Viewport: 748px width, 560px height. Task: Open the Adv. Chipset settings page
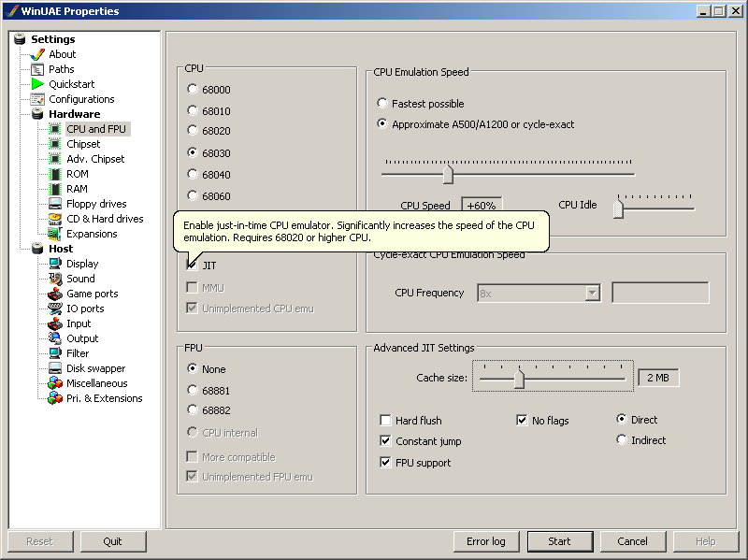click(x=95, y=159)
